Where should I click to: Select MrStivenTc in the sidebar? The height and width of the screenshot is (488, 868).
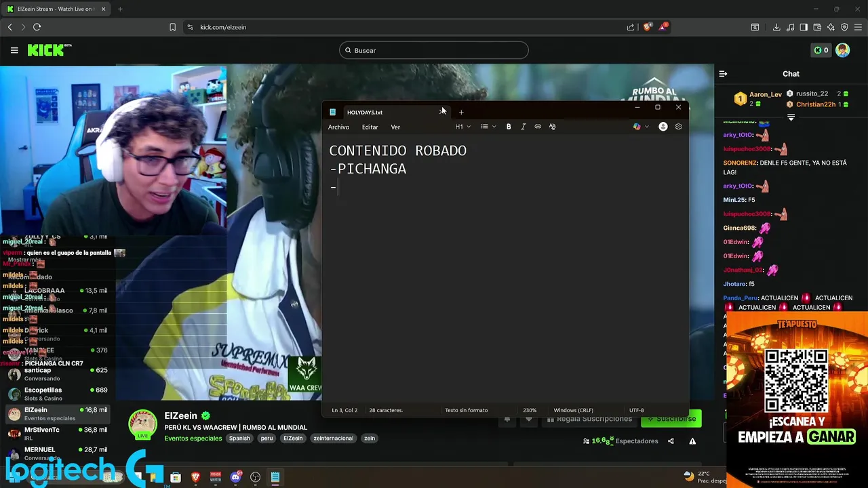[58, 433]
